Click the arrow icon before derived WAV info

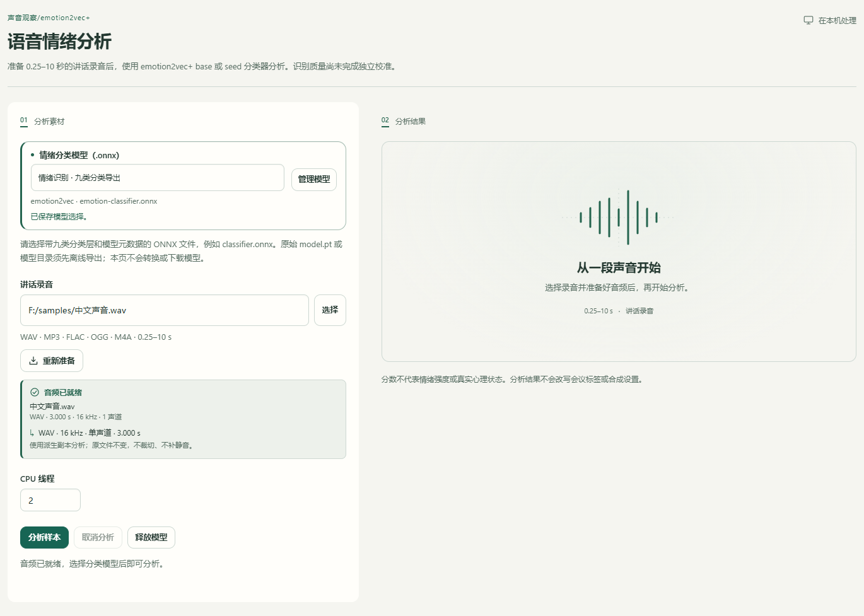tap(32, 433)
